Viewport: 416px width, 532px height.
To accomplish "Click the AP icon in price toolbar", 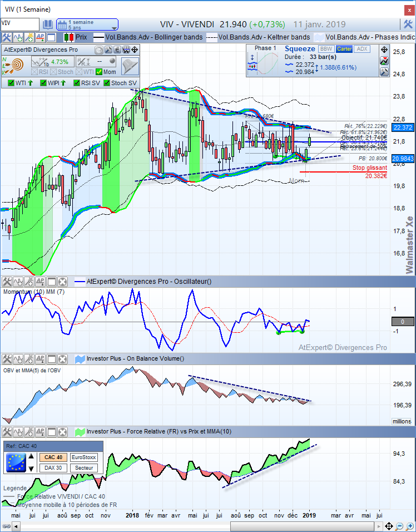I will point(40,37).
